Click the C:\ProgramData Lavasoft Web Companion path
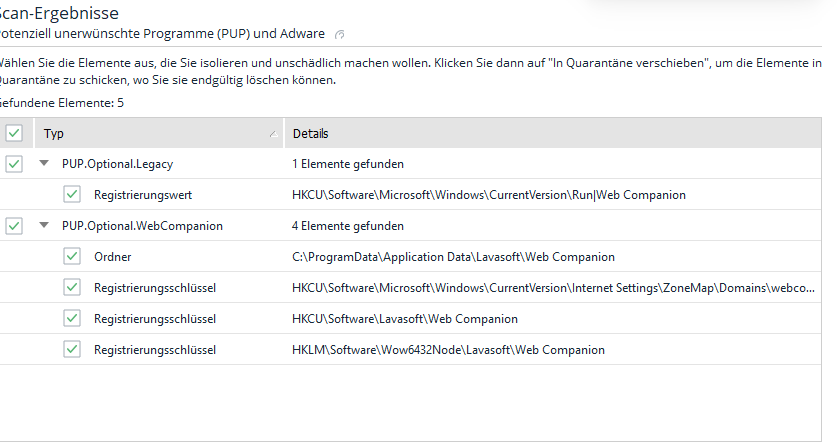Screen dimensions: 837x443 coord(453,257)
